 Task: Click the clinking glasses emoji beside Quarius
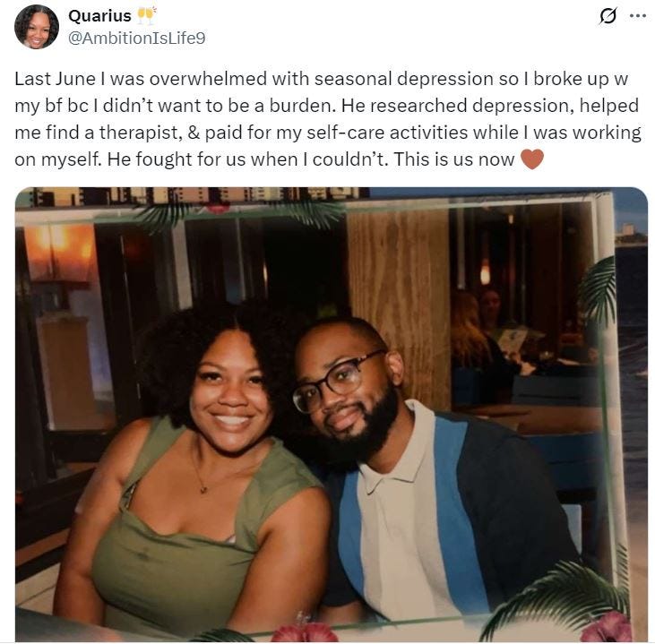click(146, 15)
